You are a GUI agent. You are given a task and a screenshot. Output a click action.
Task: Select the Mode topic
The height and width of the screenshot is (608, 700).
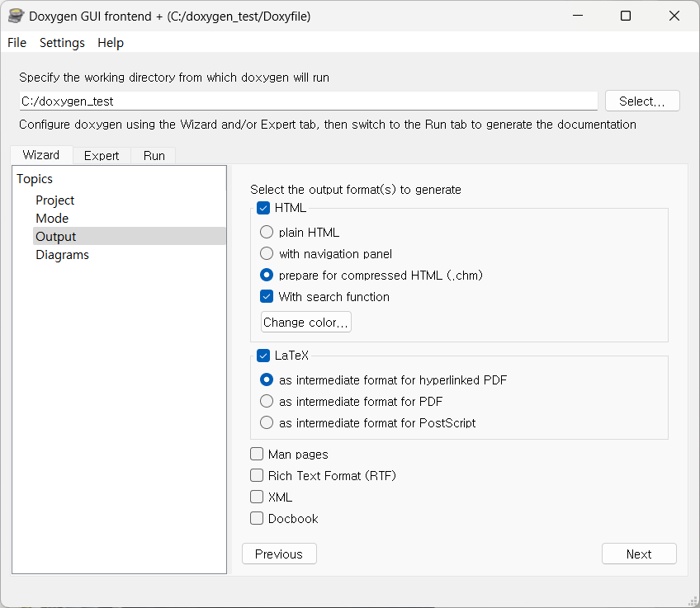[x=52, y=219]
